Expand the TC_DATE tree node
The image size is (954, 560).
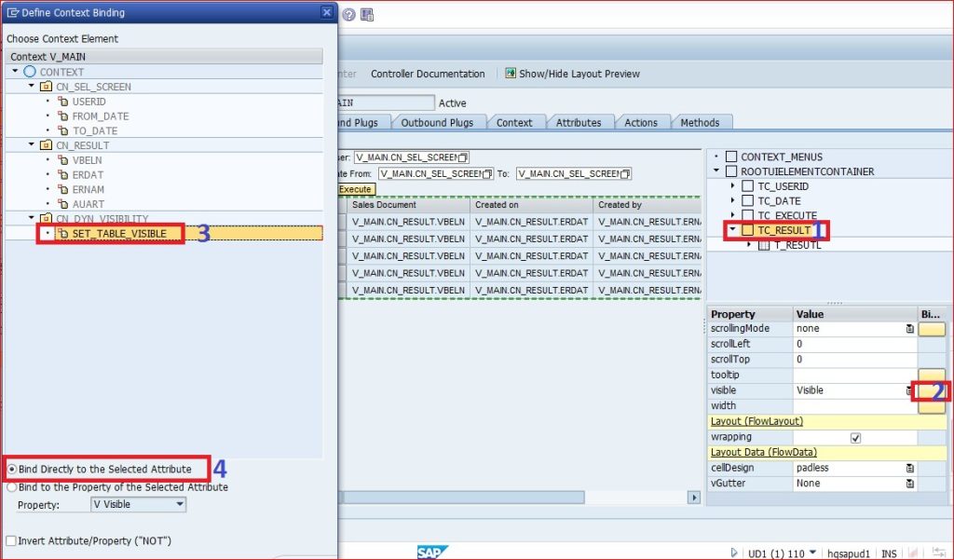(732, 200)
